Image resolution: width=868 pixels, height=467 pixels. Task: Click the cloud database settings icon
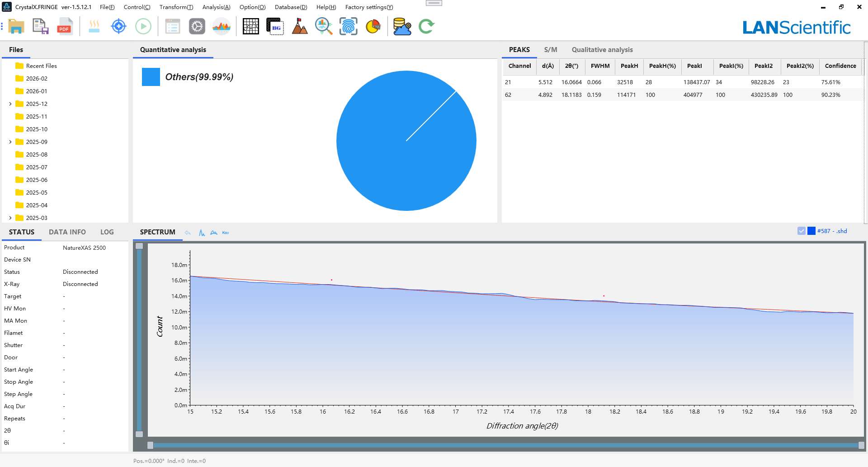(x=402, y=27)
